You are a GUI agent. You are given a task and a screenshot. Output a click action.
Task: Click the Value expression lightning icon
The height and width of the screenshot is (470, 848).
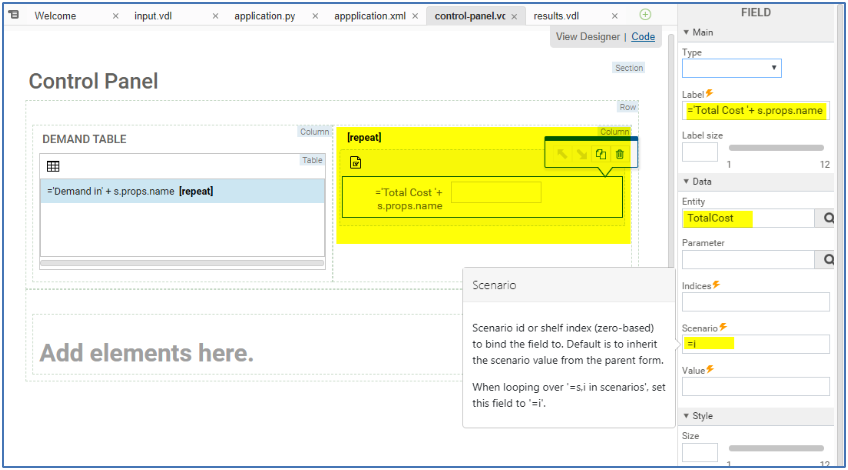[710, 369]
